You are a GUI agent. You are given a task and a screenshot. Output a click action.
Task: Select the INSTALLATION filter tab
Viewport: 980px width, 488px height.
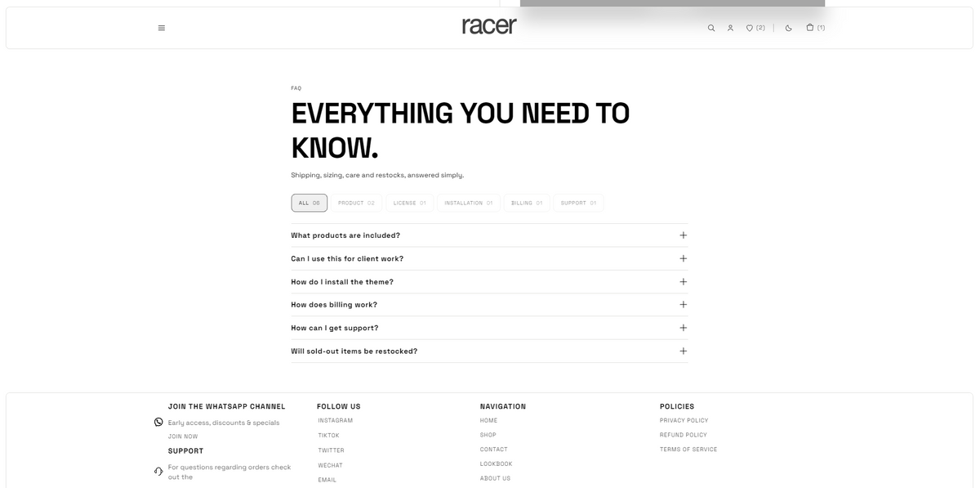pyautogui.click(x=468, y=203)
